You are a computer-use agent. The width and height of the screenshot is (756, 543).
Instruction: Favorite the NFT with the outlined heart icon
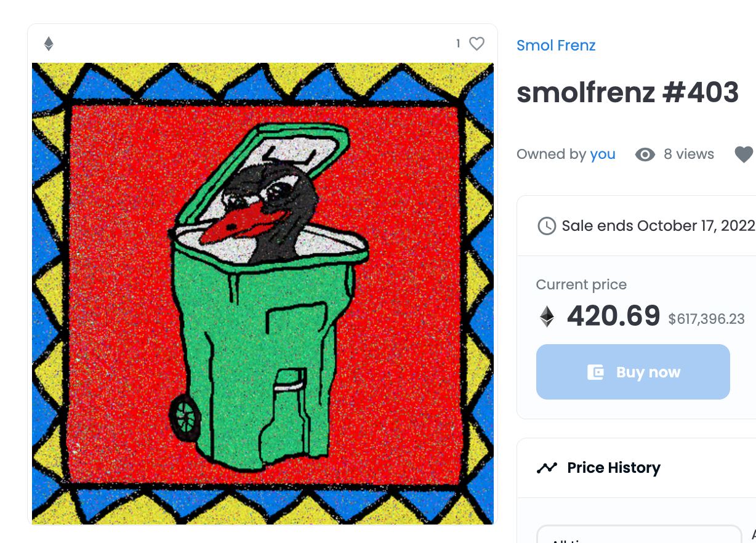(x=477, y=44)
